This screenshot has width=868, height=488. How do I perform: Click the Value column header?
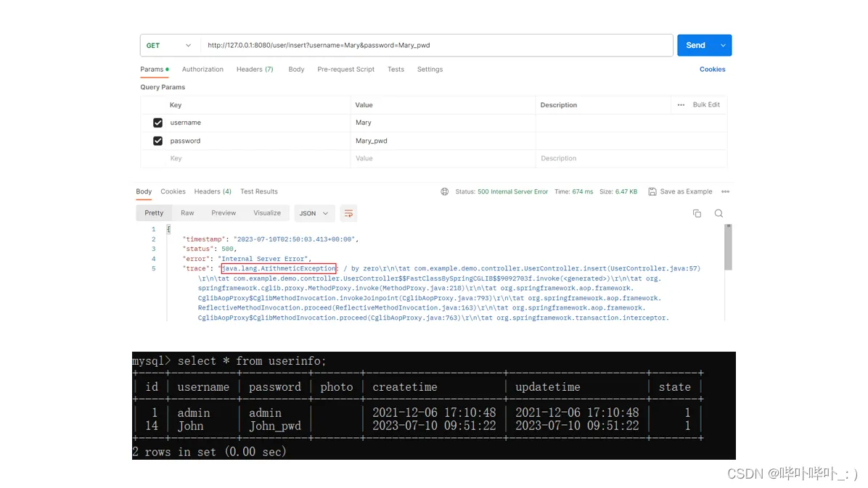pyautogui.click(x=364, y=105)
